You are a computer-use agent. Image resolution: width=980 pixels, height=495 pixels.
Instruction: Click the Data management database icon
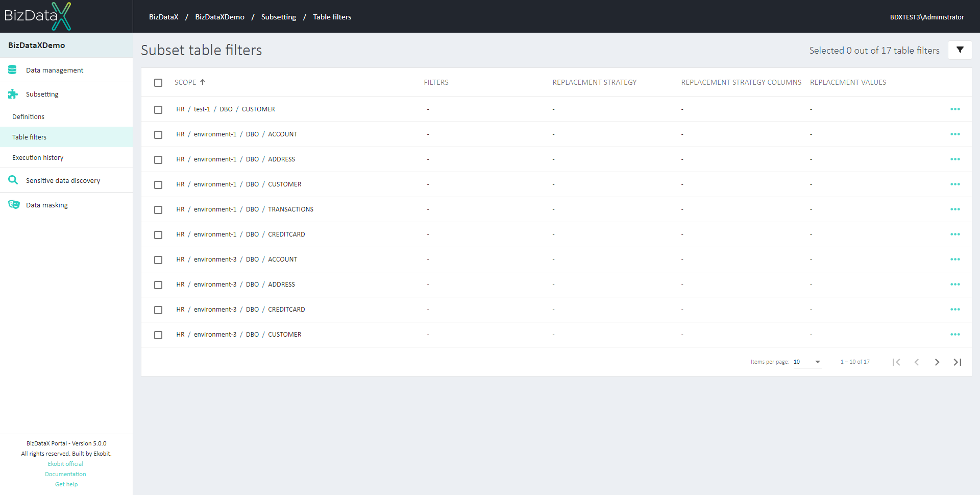(13, 70)
